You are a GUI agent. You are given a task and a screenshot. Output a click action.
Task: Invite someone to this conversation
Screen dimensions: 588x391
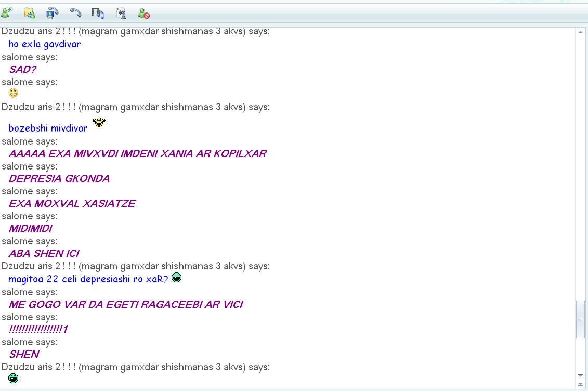7,13
